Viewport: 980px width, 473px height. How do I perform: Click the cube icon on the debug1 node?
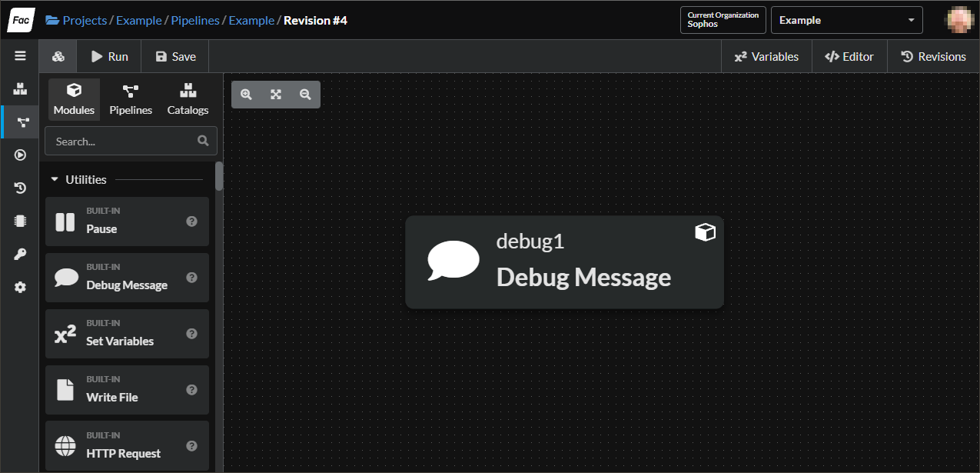(704, 232)
